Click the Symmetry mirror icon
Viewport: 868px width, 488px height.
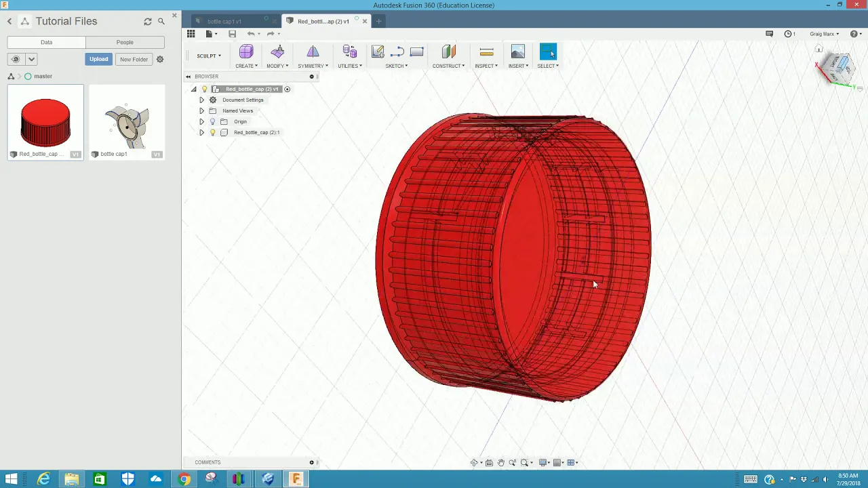pos(313,52)
